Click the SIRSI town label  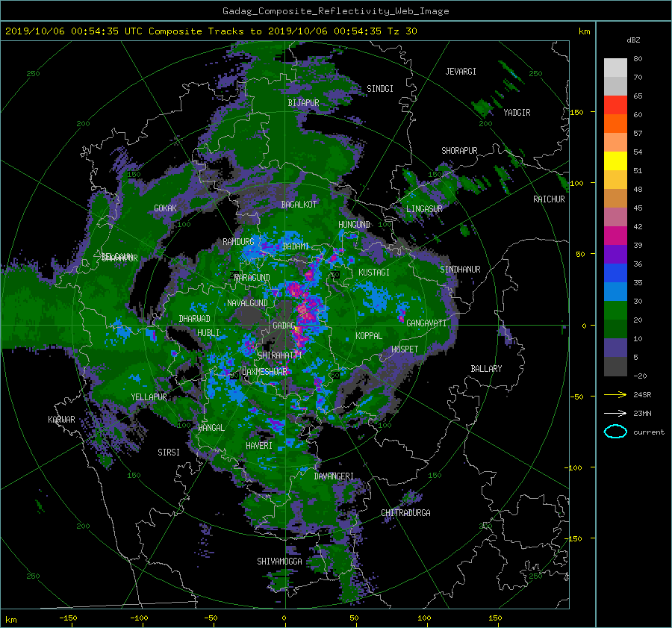(x=169, y=453)
